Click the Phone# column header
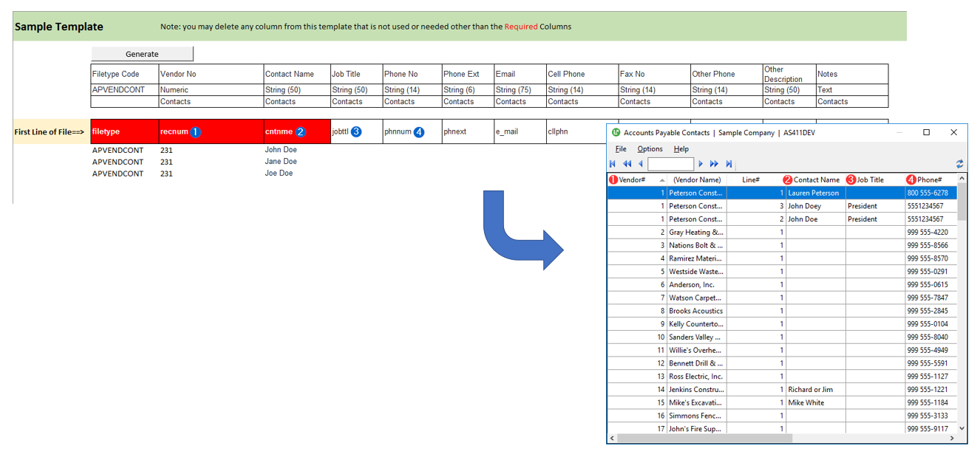 point(929,179)
